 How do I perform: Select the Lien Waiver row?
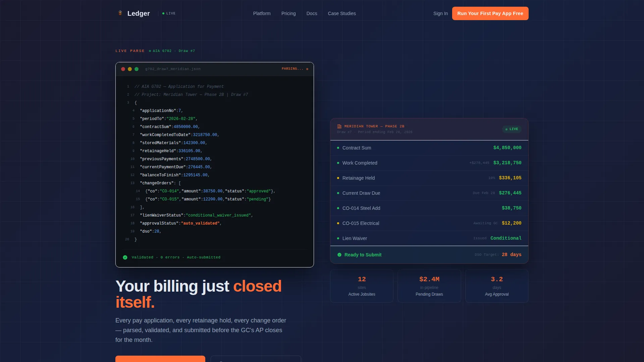click(x=429, y=238)
